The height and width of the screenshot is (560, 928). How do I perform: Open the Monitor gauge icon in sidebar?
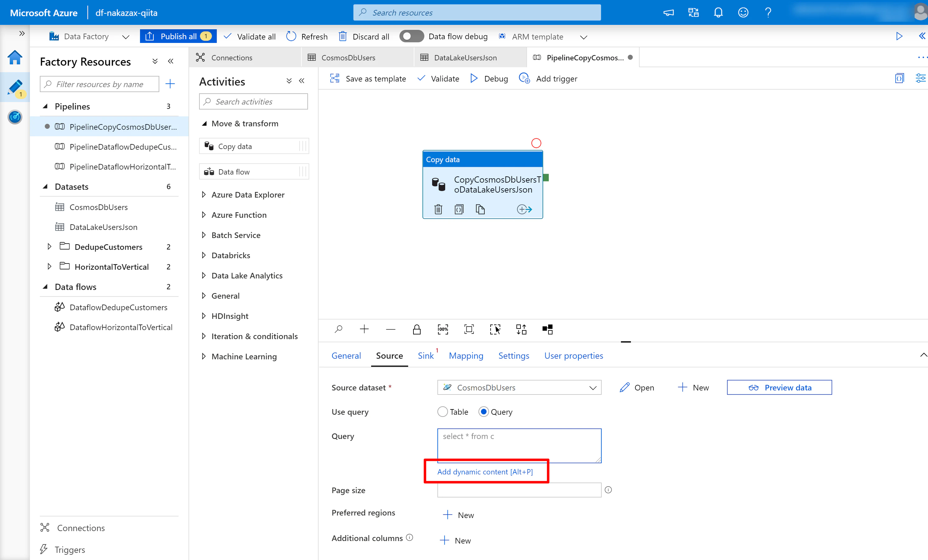15,117
